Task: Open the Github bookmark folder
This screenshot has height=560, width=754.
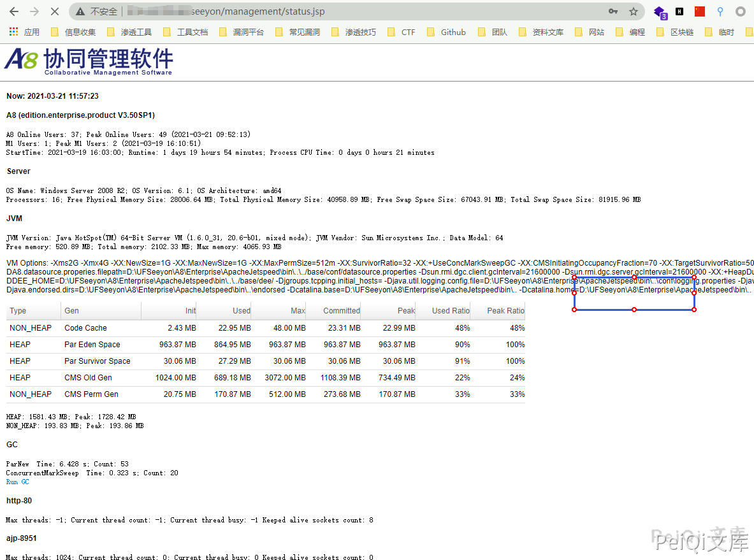Action: click(x=446, y=32)
